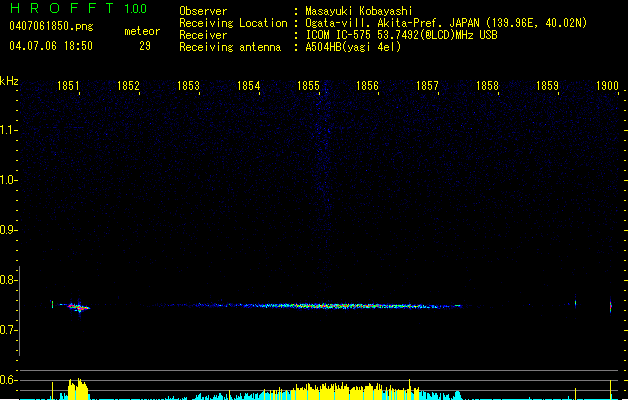Click the 0.6 frequency axis label
Viewport: 629px width, 400px height.
7,380
